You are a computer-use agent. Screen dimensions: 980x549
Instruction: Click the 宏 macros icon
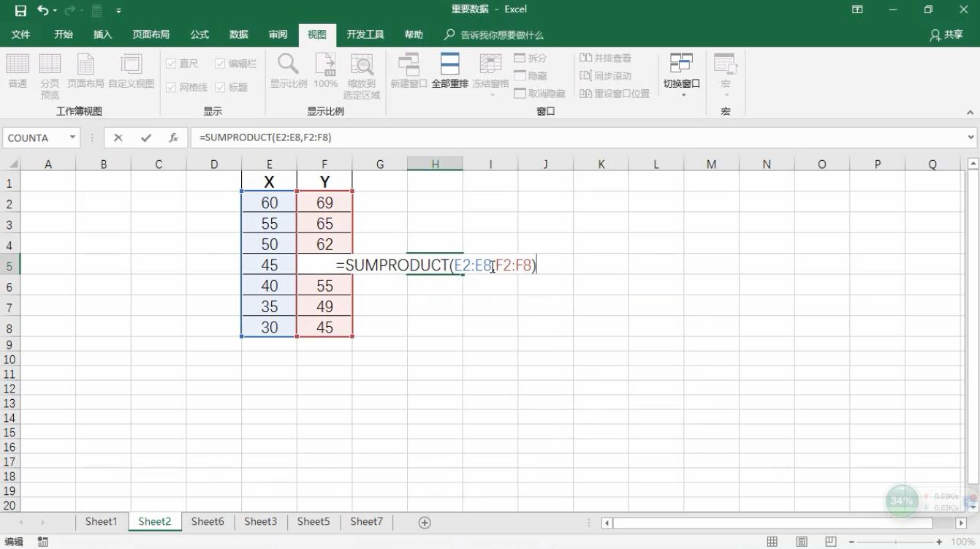pos(725,75)
